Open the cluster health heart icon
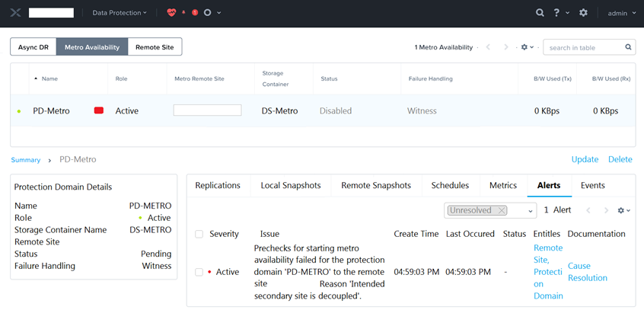Image resolution: width=644 pixels, height=310 pixels. pos(171,13)
